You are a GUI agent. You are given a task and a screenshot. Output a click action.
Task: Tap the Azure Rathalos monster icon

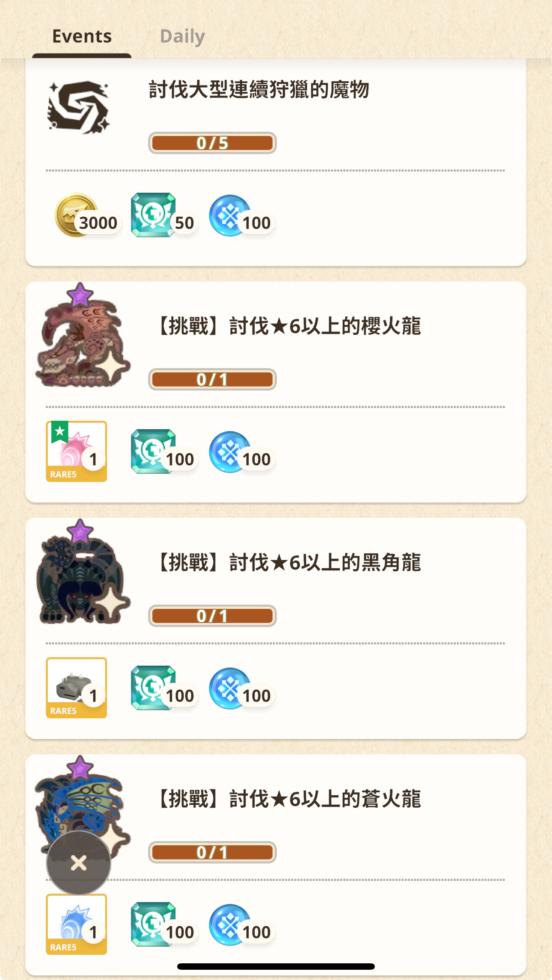point(83,804)
